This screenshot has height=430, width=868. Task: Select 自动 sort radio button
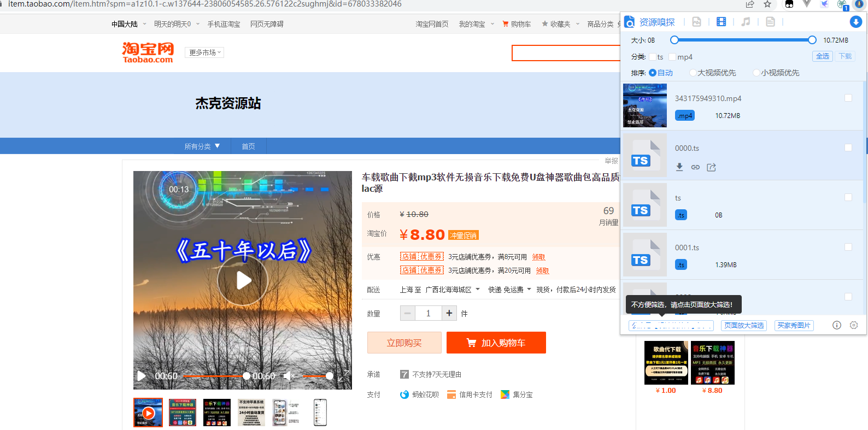pyautogui.click(x=652, y=73)
